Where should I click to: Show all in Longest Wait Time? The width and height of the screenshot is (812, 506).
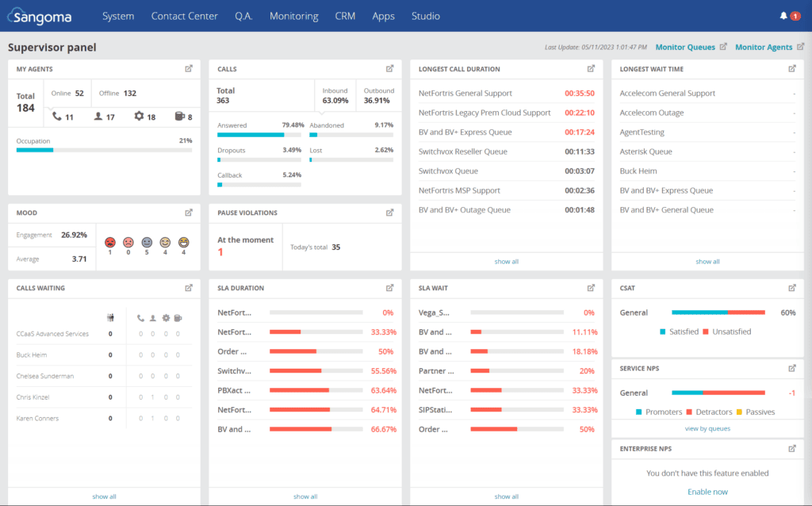click(707, 262)
